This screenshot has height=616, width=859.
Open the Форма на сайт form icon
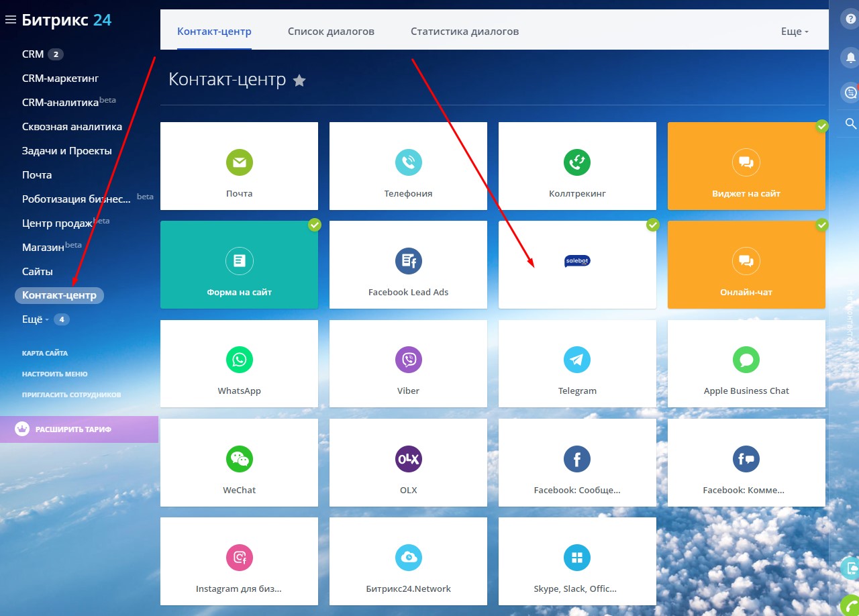[x=240, y=261]
